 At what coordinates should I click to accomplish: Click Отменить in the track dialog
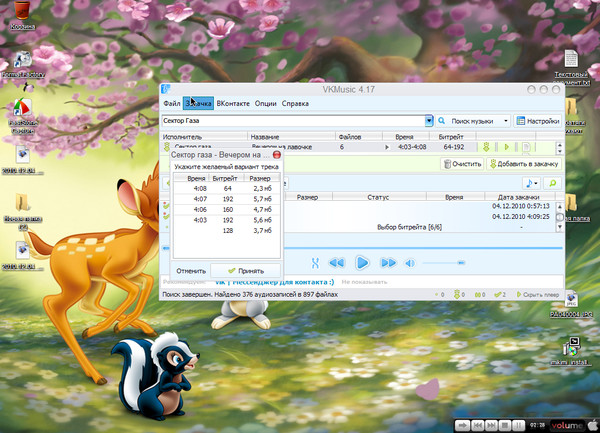point(191,271)
